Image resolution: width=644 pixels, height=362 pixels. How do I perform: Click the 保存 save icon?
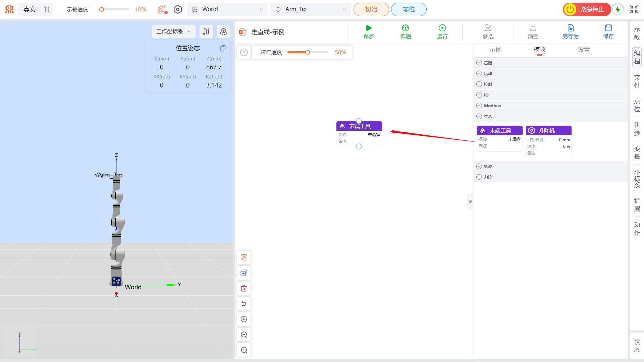point(608,28)
